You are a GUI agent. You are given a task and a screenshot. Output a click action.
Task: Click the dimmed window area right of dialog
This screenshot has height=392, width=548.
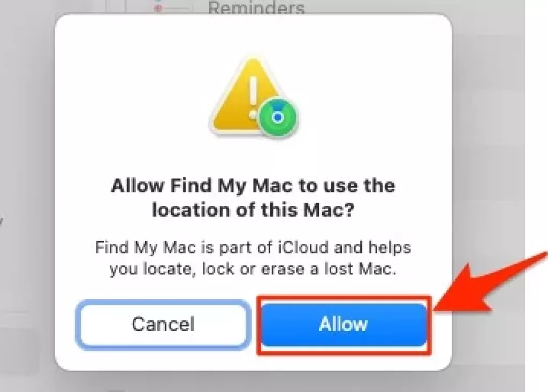[x=489, y=140]
